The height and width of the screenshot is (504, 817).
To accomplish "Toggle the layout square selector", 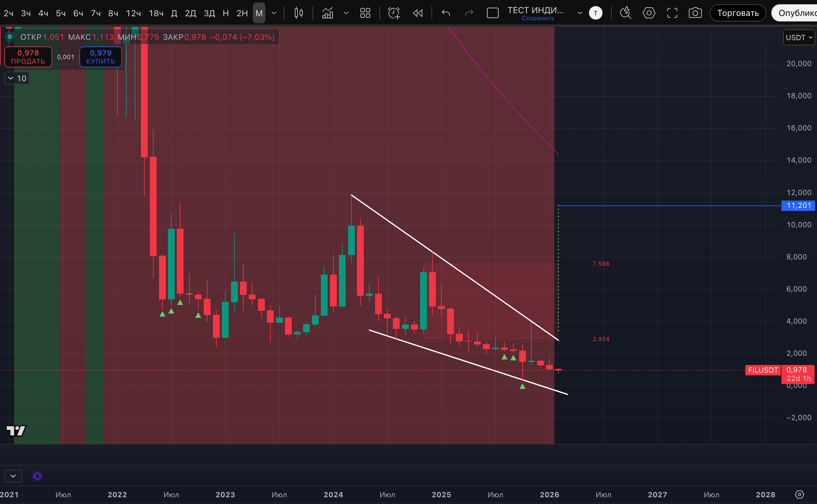I will pyautogui.click(x=492, y=13).
